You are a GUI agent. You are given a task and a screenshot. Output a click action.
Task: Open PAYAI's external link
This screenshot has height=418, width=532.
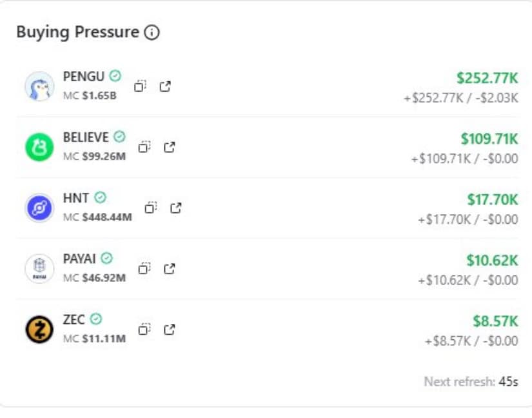coord(168,269)
